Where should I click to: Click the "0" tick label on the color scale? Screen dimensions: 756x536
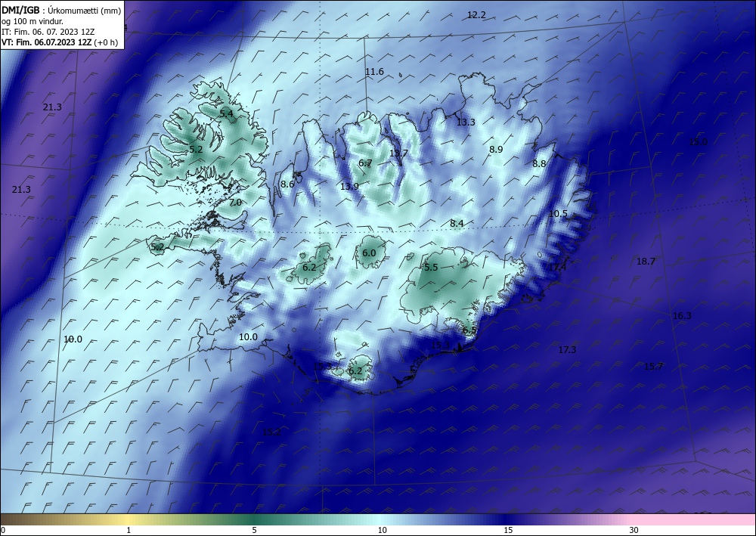pos(3,531)
